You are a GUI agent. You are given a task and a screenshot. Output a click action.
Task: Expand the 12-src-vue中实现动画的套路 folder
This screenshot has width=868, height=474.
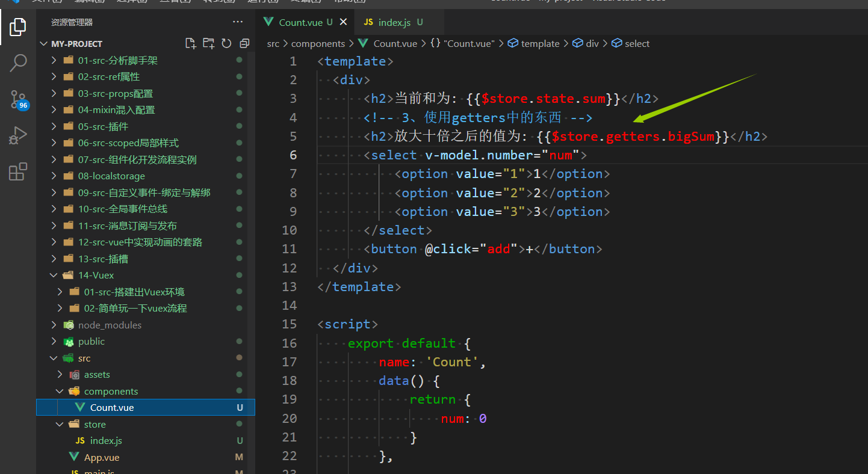click(x=146, y=242)
